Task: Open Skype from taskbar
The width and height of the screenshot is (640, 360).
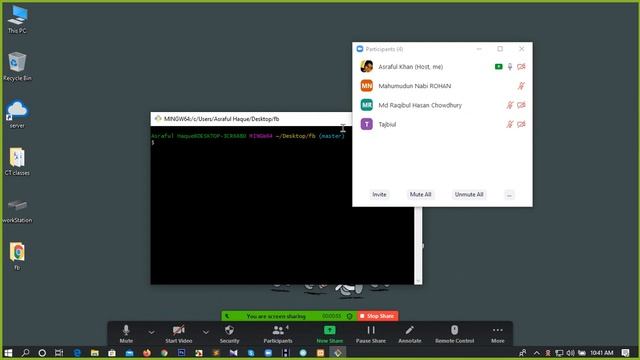Action: pos(251,353)
